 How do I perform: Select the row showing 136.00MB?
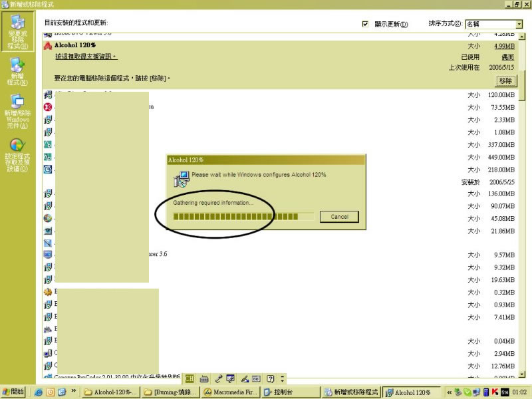(x=280, y=194)
